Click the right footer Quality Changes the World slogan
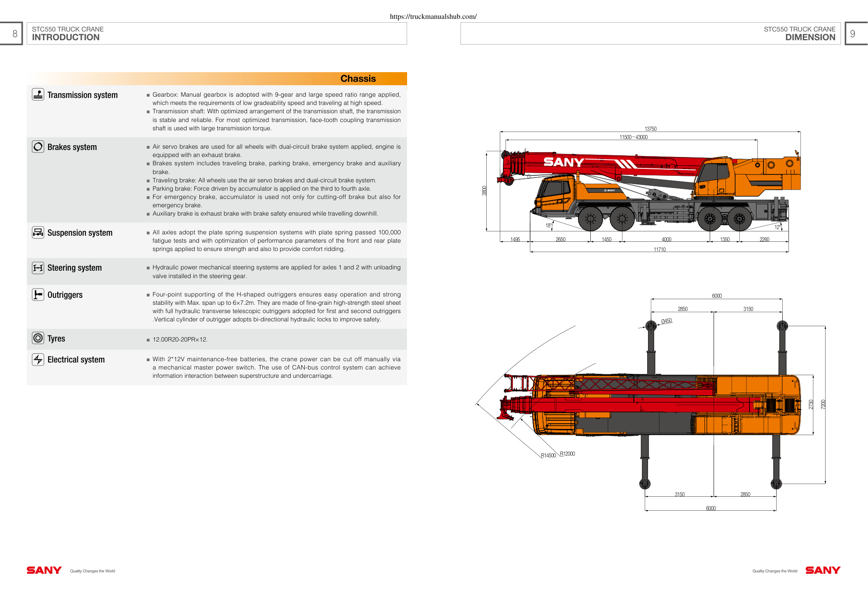 [x=775, y=571]
